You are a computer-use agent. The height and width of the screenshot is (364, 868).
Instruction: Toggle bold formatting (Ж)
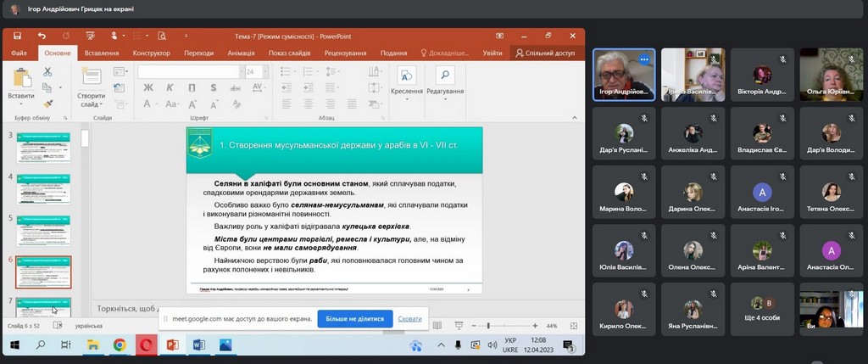148,87
